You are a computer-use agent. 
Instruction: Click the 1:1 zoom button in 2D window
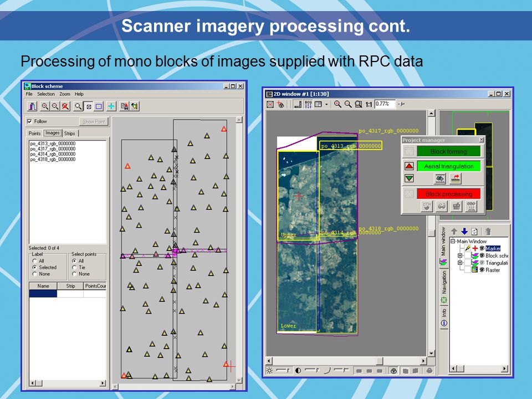coord(369,105)
